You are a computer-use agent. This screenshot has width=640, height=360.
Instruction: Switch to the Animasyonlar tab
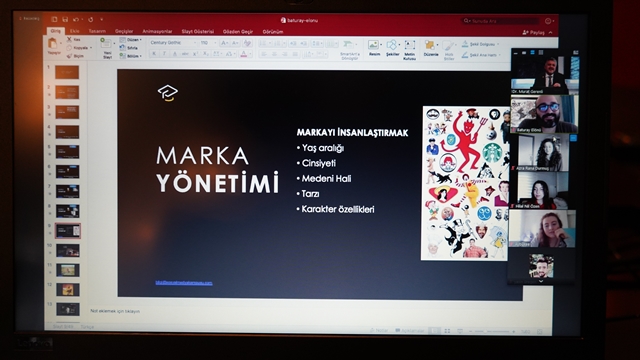point(157,31)
